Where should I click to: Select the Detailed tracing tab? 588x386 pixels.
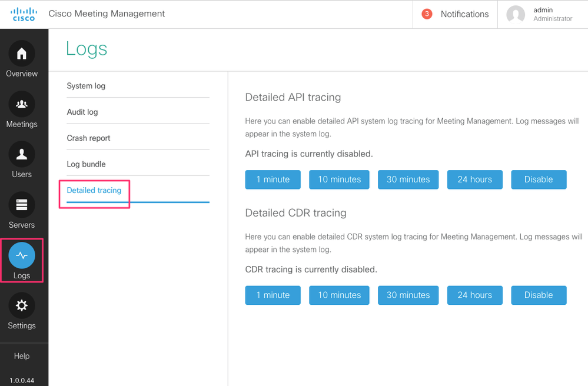point(138,191)
